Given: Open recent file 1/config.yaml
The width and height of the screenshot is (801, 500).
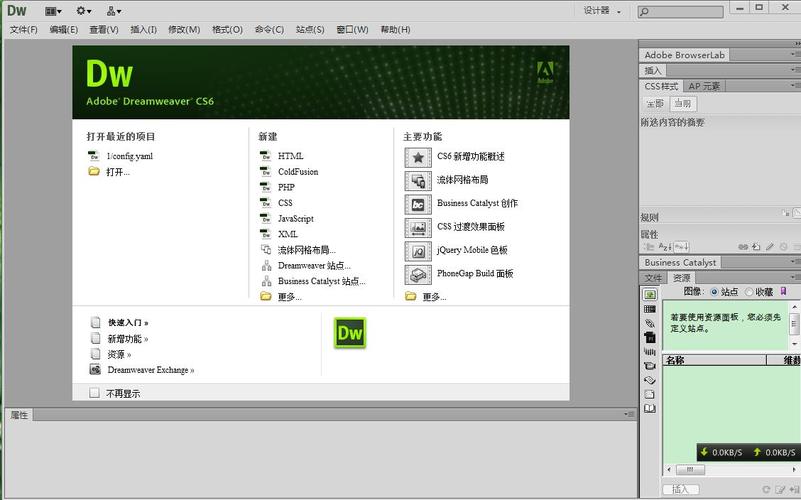Looking at the screenshot, I should (130, 156).
